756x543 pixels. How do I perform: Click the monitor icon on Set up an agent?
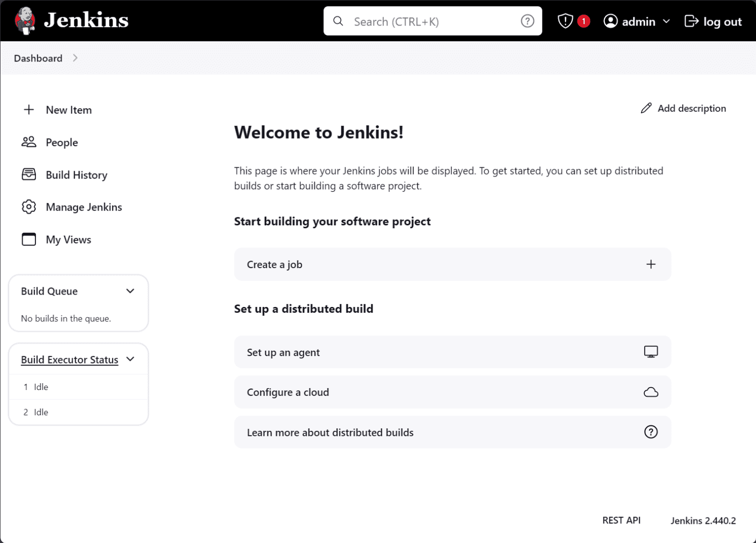[651, 352]
